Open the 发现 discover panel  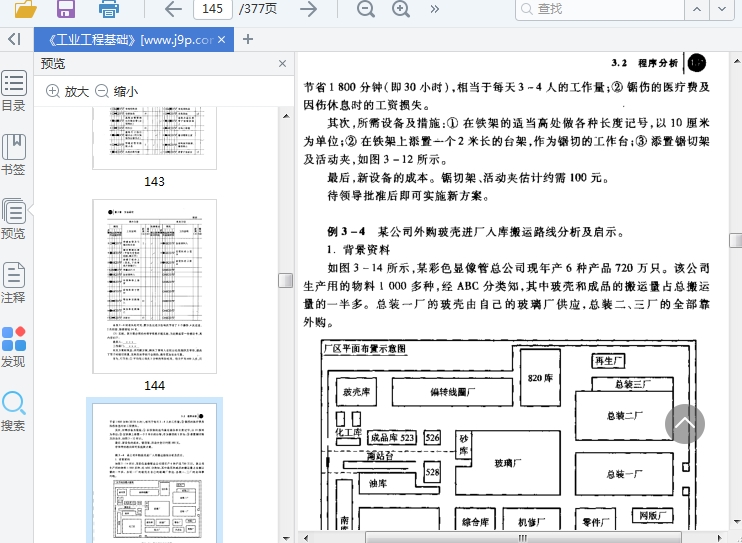point(14,347)
